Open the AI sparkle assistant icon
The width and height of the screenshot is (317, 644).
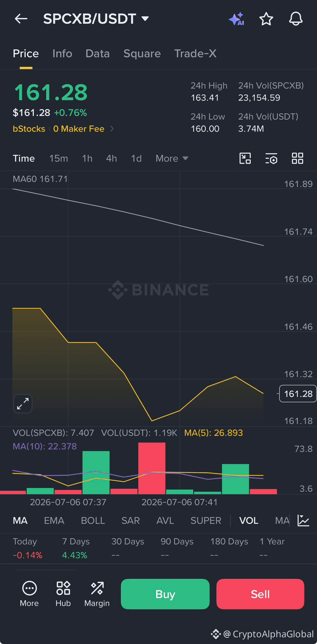236,19
